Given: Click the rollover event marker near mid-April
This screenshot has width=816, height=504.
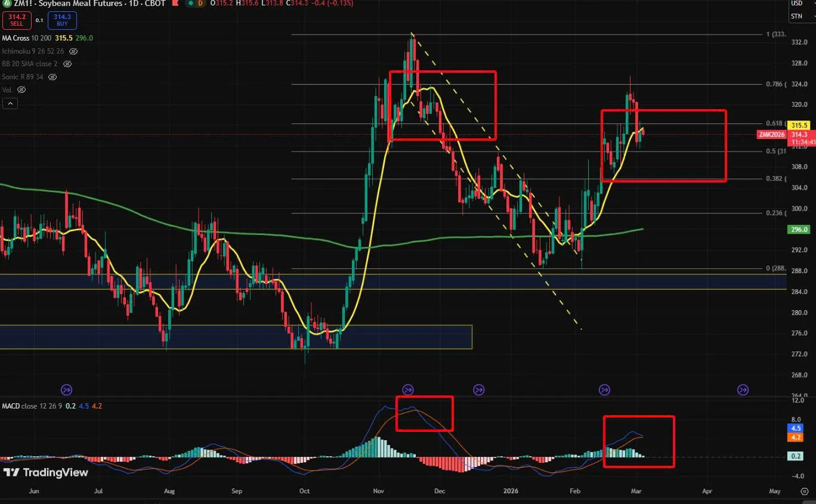Looking at the screenshot, I should (x=743, y=389).
